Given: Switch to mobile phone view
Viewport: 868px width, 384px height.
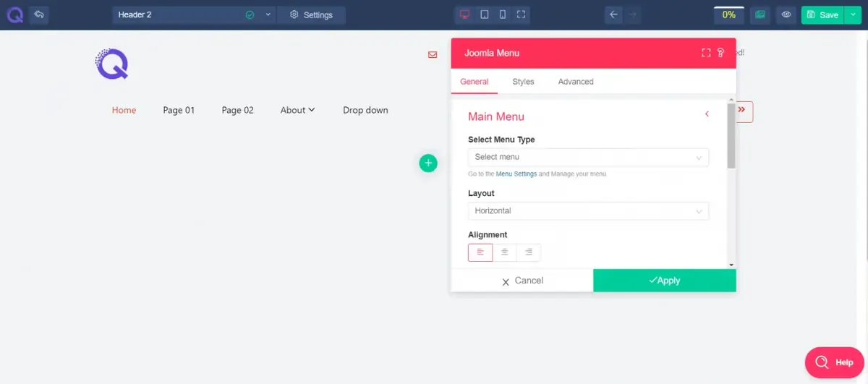Looking at the screenshot, I should 503,14.
